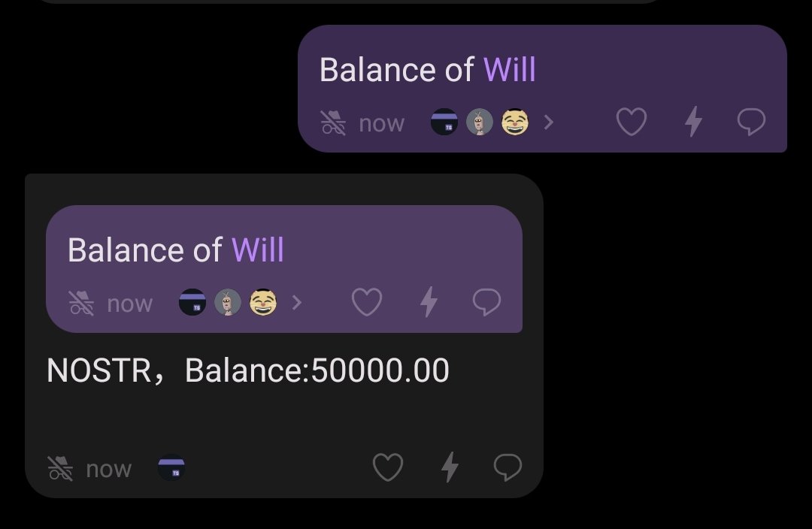The width and height of the screenshot is (812, 529).
Task: Zap the top Balance of Will message
Action: (693, 122)
